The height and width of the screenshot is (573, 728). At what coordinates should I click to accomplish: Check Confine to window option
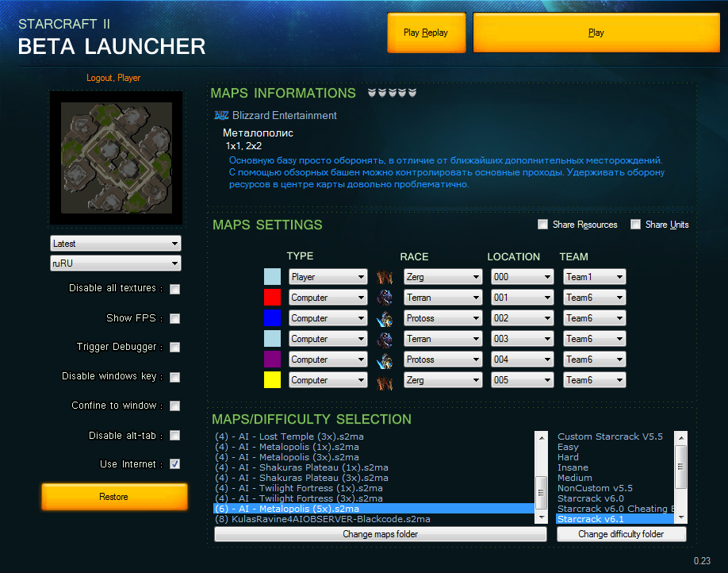[x=175, y=406]
